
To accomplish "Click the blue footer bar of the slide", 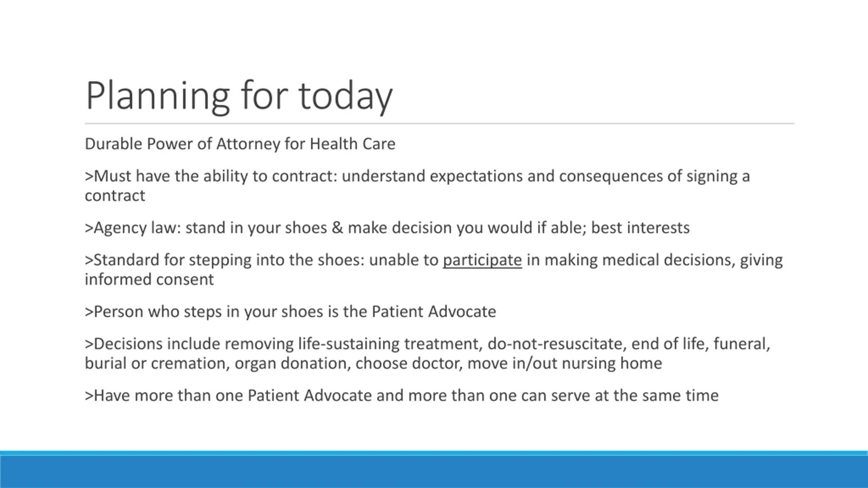I will click(434, 470).
